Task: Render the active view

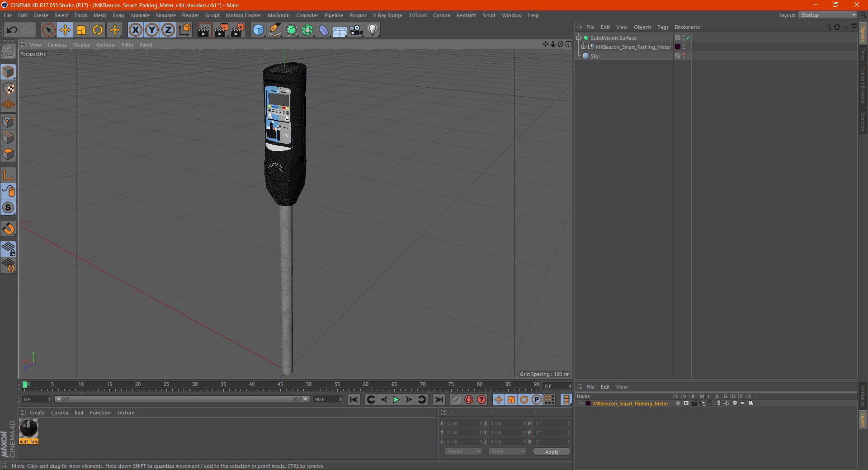Action: click(x=204, y=30)
